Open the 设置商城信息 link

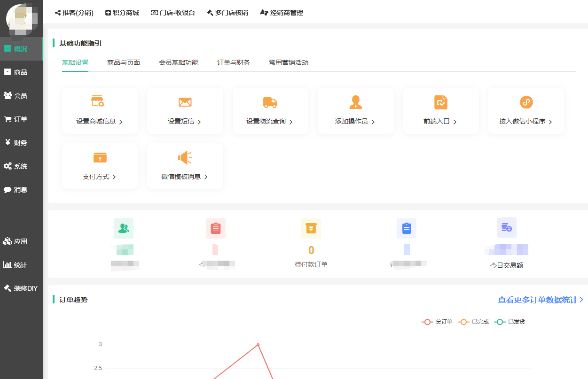pyautogui.click(x=100, y=122)
